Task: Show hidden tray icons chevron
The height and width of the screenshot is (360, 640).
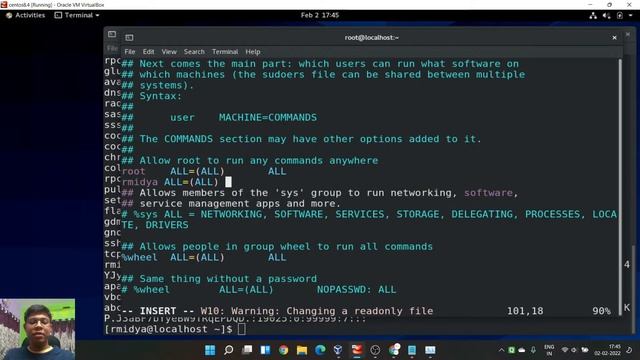Action: click(x=502, y=350)
